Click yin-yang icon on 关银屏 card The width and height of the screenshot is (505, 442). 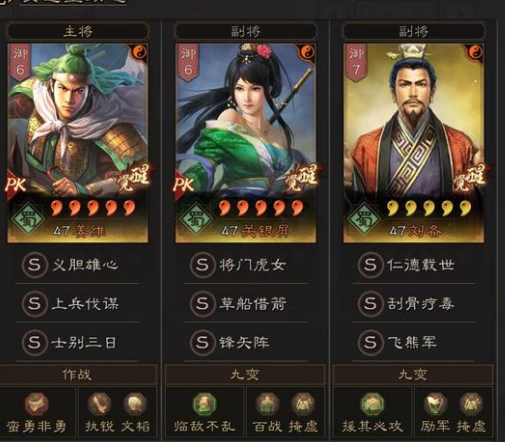pyautogui.click(x=308, y=52)
